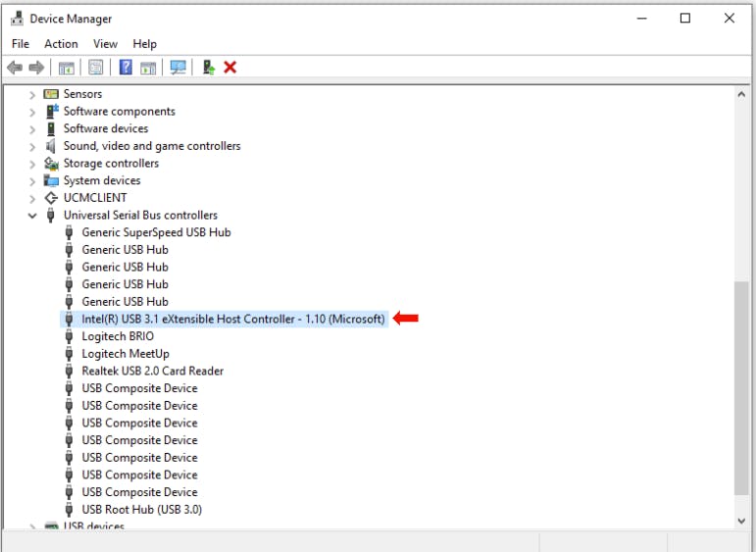Image resolution: width=756 pixels, height=552 pixels.
Task: Click the Generic SuperSpeed USB Hub icon
Action: coord(69,232)
